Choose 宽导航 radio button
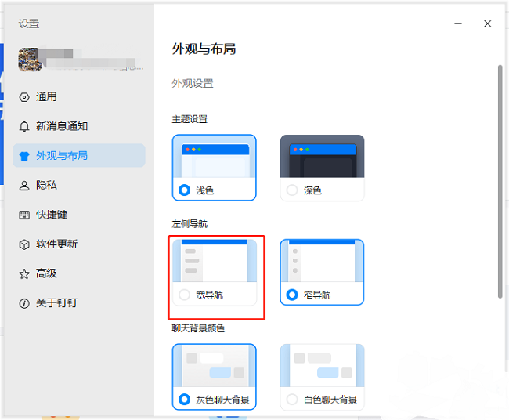509x420 pixels. (x=184, y=295)
